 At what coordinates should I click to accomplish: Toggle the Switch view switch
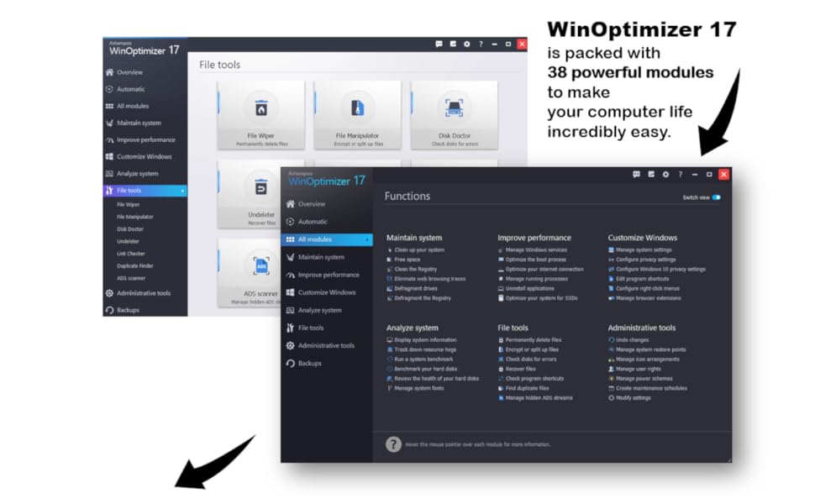[717, 197]
